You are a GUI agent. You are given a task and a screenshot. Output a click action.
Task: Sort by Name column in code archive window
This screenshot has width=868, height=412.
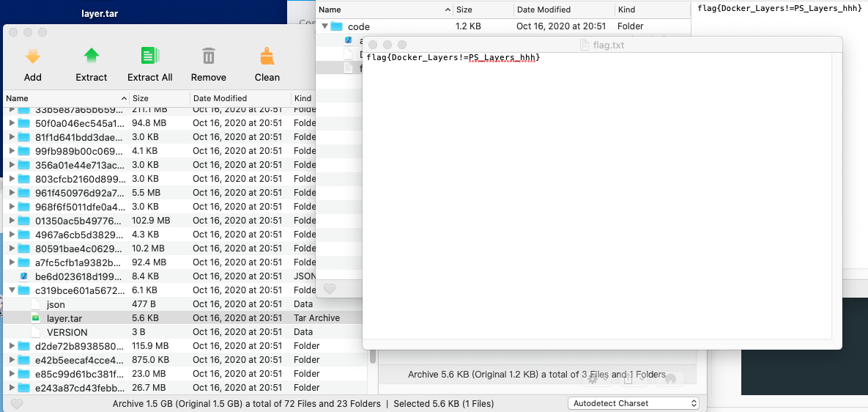[x=385, y=10]
